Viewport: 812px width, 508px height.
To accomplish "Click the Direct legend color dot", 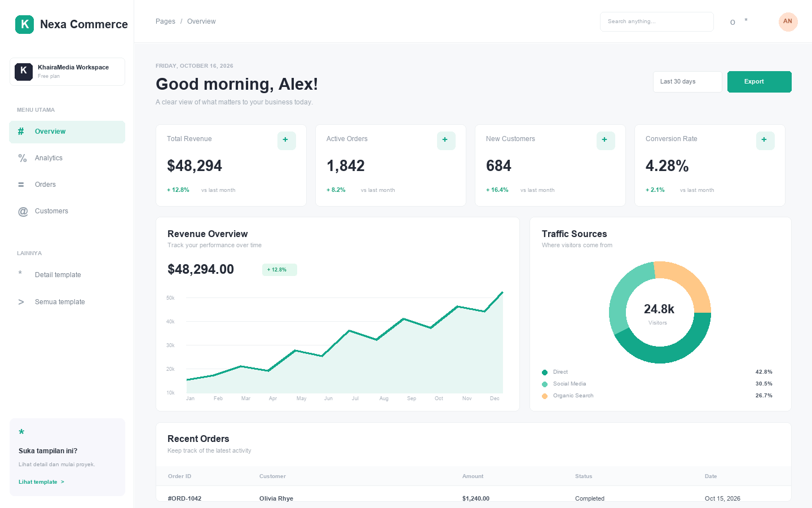I will (545, 373).
